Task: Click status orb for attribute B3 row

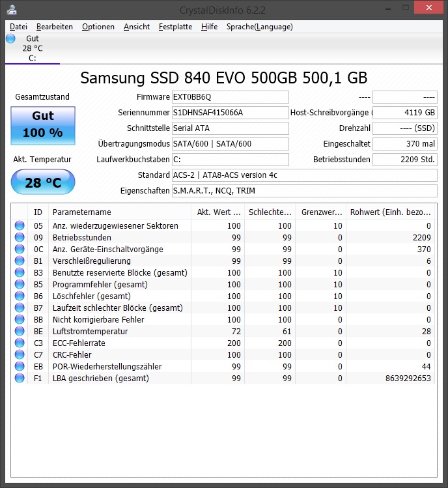Action: click(x=20, y=272)
